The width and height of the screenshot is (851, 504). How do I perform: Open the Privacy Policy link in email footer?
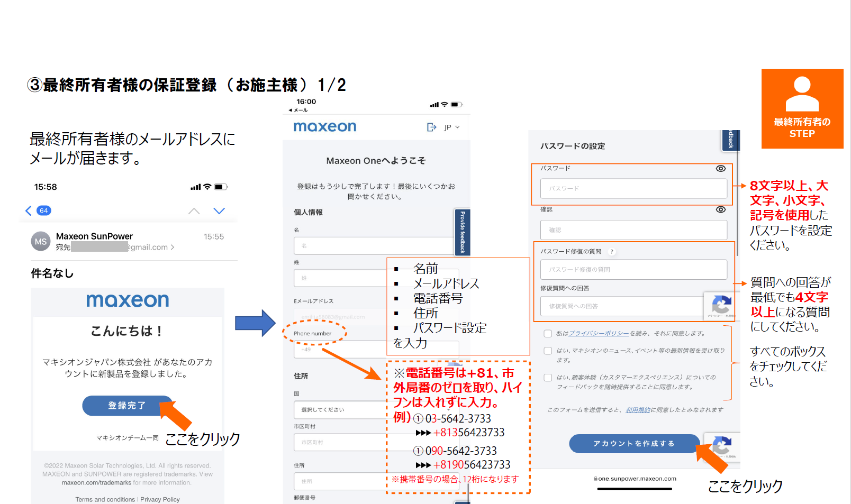pos(160,499)
